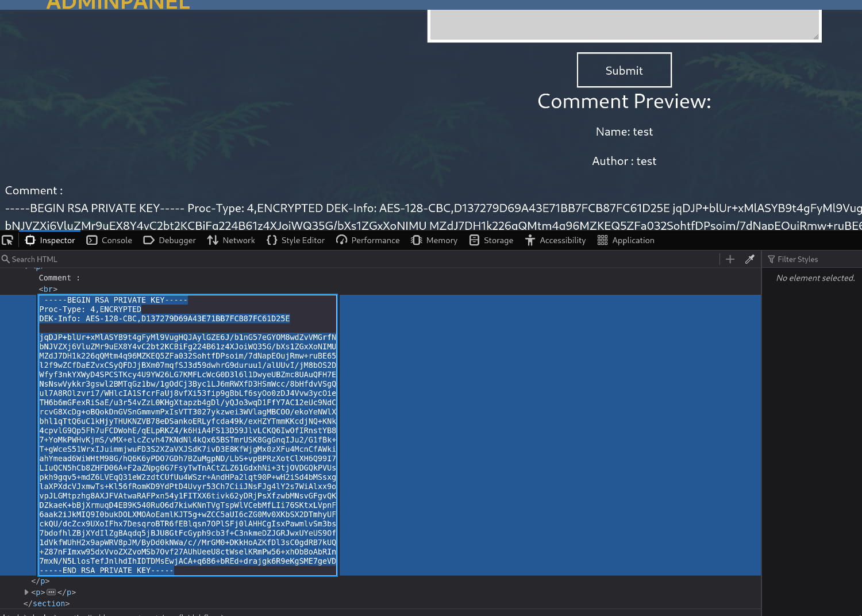
Task: Select the closing section tag
Action: [x=47, y=603]
